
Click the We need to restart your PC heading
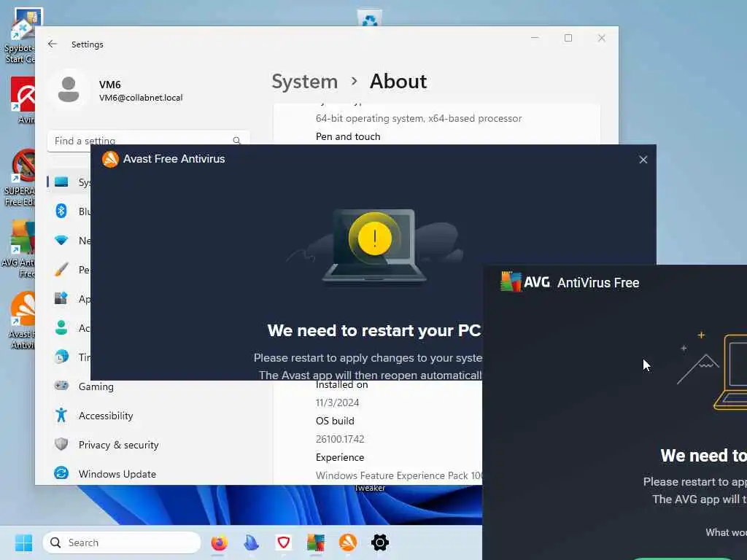374,330
